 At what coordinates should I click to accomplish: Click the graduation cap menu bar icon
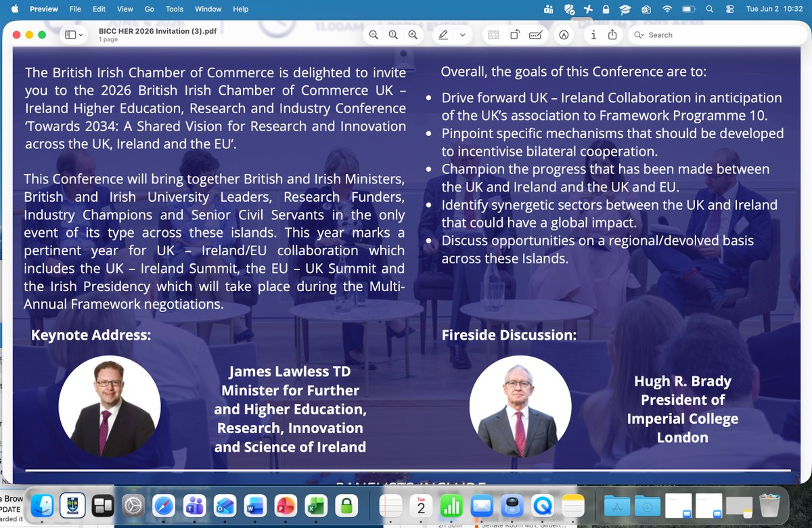click(x=626, y=9)
